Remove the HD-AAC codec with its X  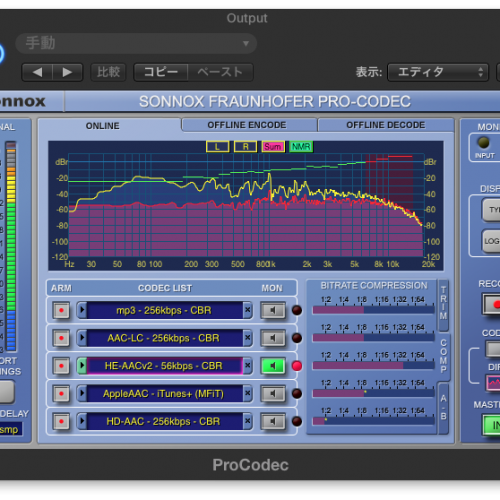click(x=247, y=421)
